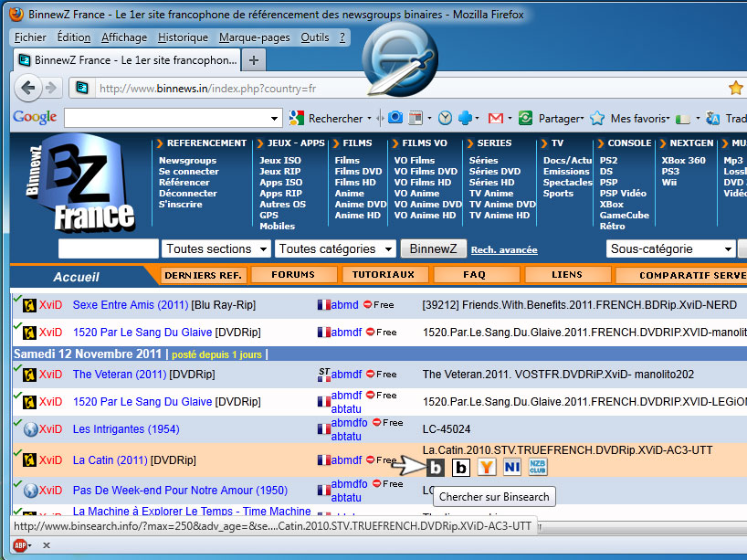Viewport: 747px width, 560px height.
Task: Open the XBox 360 category link
Action: pos(684,161)
